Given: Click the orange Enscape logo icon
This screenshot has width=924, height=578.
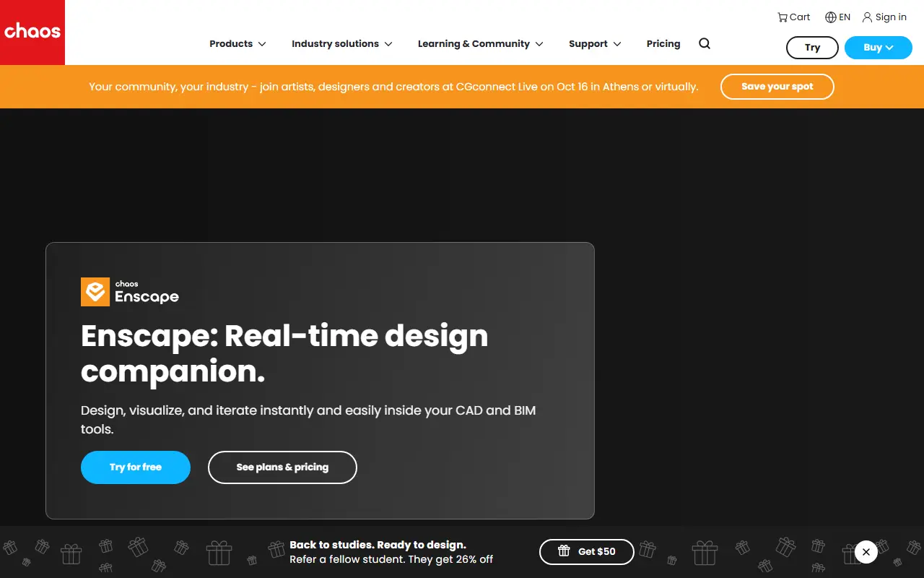Looking at the screenshot, I should [95, 292].
